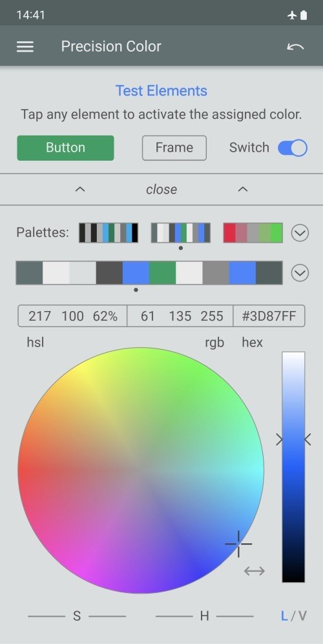Tap the Frame test element

click(174, 148)
